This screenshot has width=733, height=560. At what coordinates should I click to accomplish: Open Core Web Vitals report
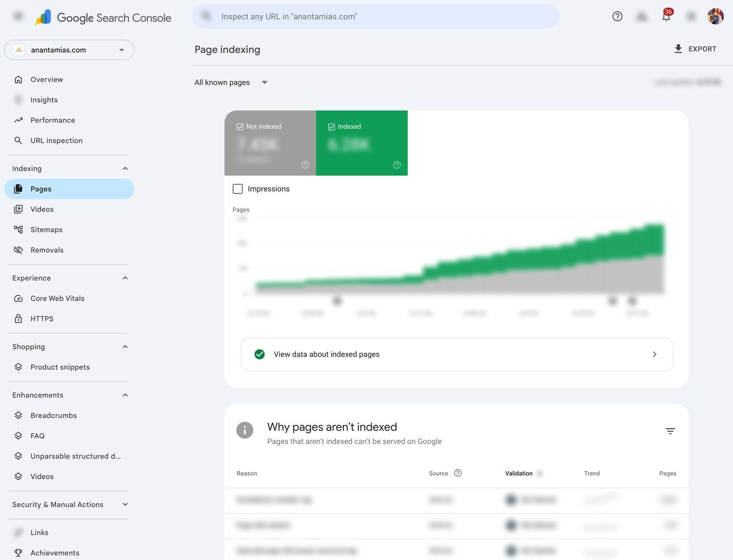click(x=69, y=298)
